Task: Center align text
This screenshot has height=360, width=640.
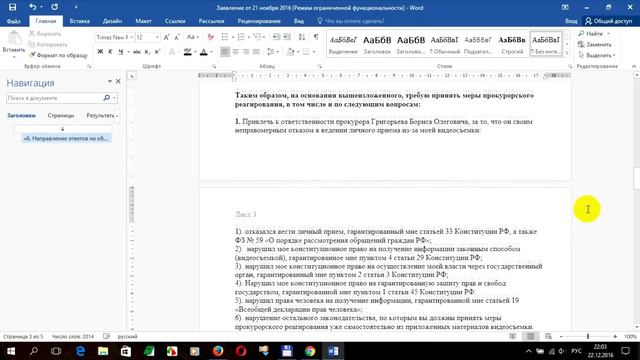Action: point(235,52)
